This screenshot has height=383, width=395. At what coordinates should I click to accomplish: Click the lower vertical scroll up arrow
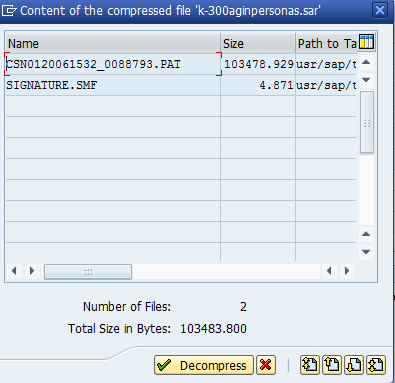coord(366,234)
